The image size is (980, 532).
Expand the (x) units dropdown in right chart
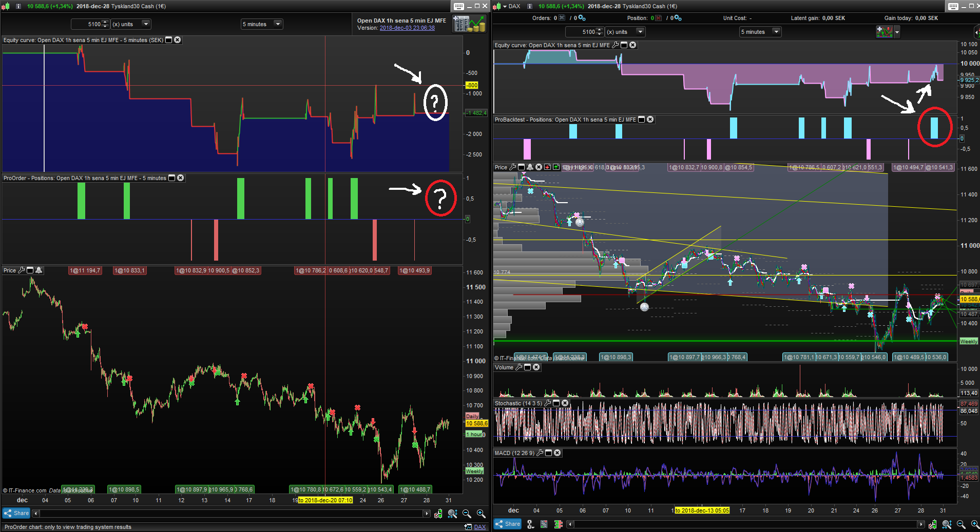pyautogui.click(x=640, y=32)
